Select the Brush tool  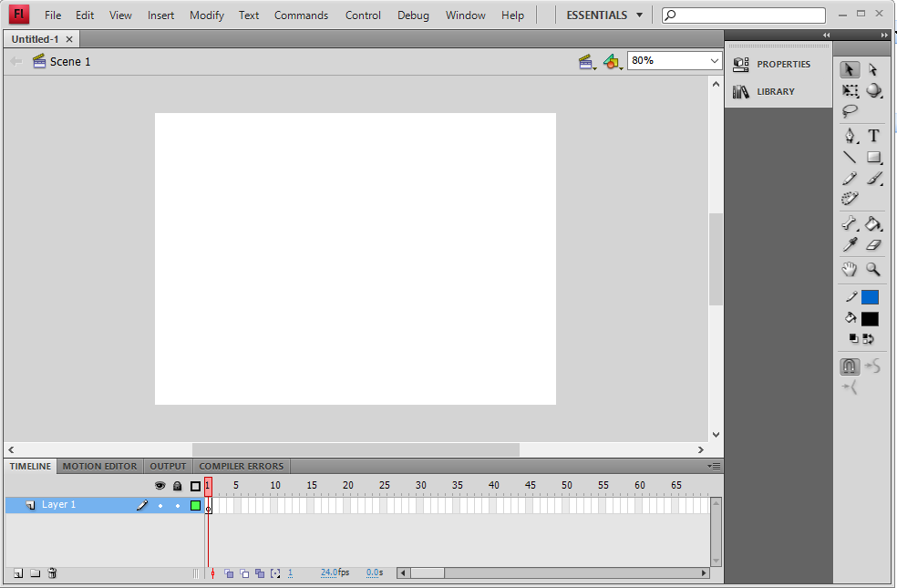[x=873, y=179]
